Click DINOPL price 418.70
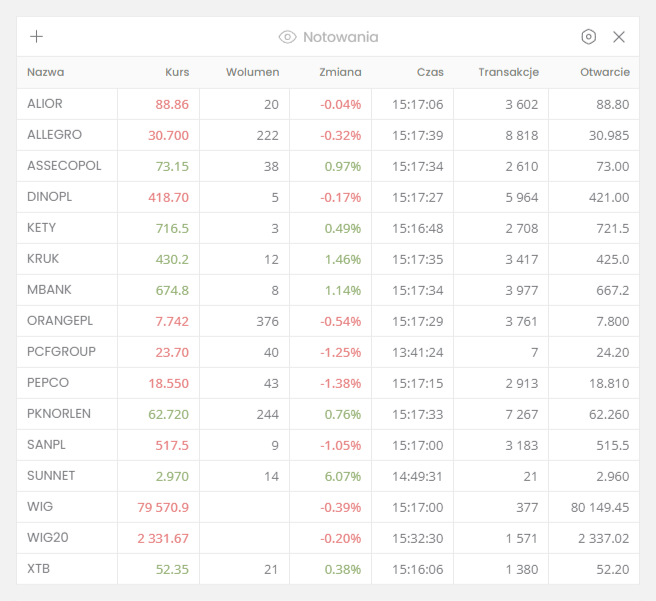The width and height of the screenshot is (656, 601). (169, 197)
